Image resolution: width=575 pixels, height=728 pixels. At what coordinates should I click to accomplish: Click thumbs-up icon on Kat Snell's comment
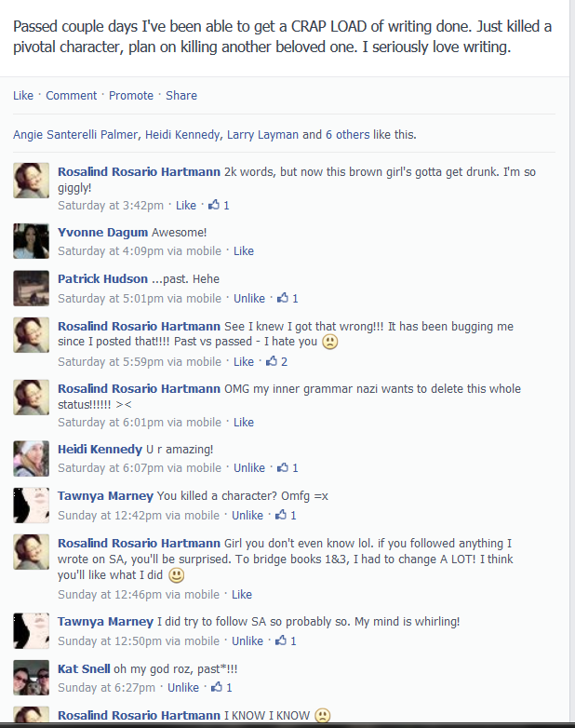217,687
